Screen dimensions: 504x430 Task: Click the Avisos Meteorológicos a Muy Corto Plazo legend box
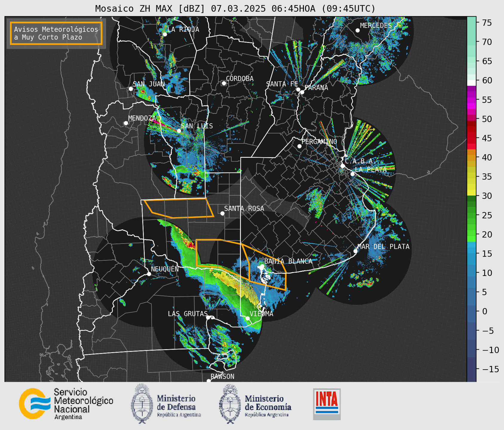(56, 33)
